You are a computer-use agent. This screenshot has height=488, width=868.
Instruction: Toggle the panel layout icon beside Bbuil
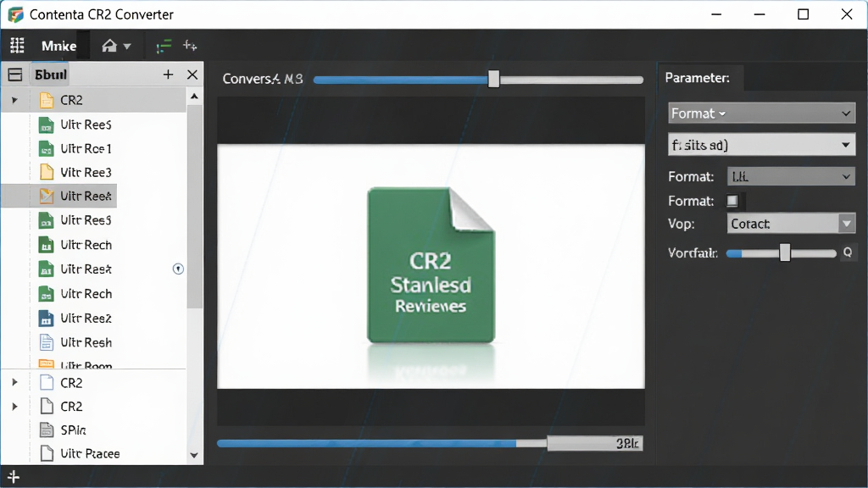(x=15, y=75)
